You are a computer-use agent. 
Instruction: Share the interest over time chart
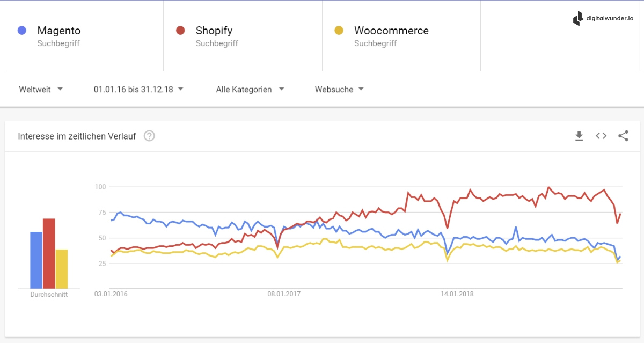coord(623,136)
